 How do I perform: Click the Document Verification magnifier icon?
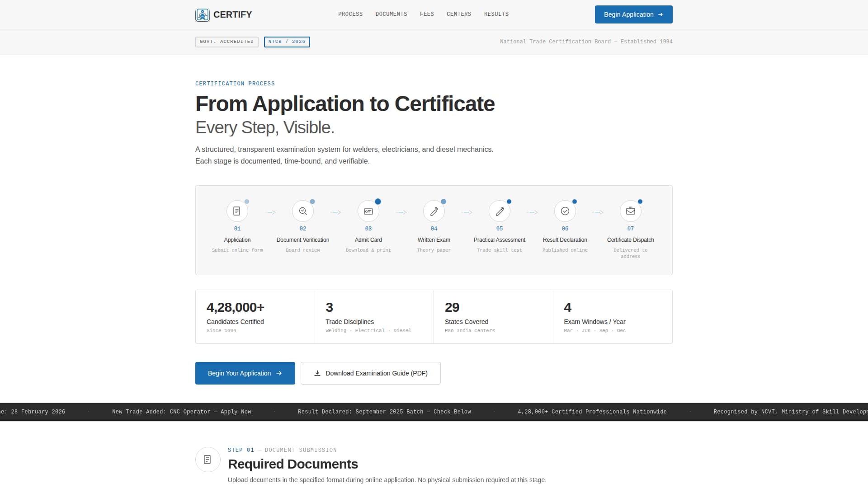point(302,211)
